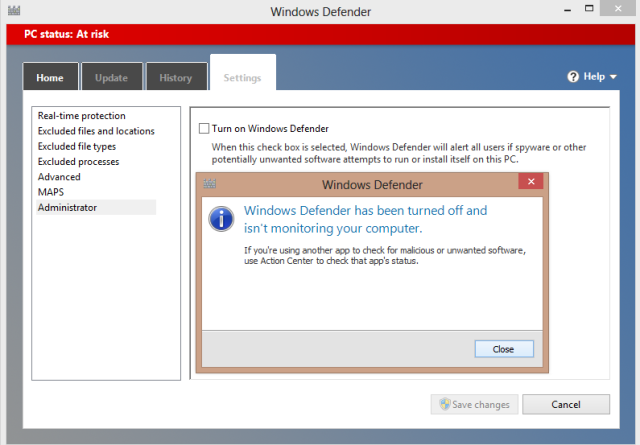Click the 'PC status: At risk' banner text
This screenshot has height=445, width=640.
(x=67, y=34)
